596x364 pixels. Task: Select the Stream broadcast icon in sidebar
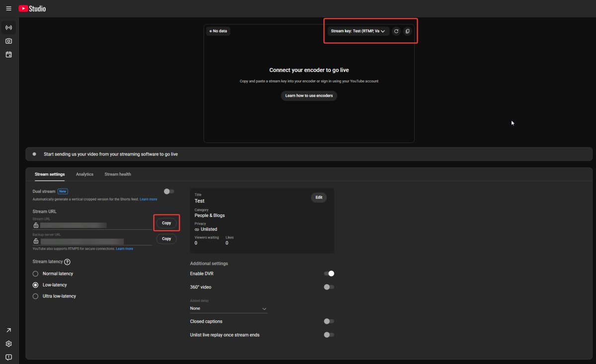8,27
